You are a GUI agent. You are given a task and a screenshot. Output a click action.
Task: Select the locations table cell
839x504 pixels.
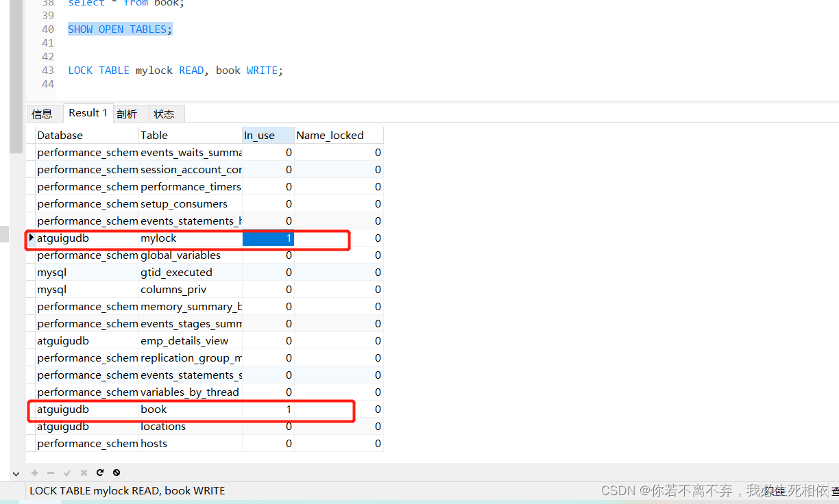coord(191,427)
